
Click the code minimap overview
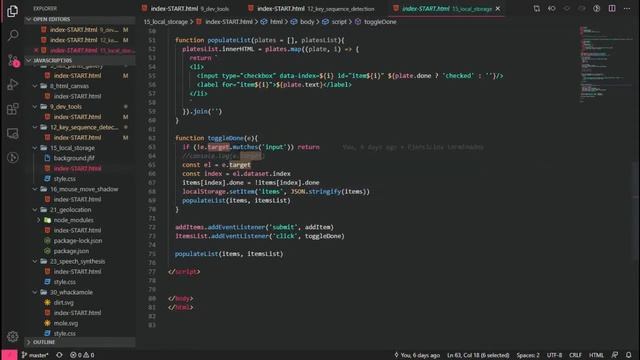click(605, 65)
